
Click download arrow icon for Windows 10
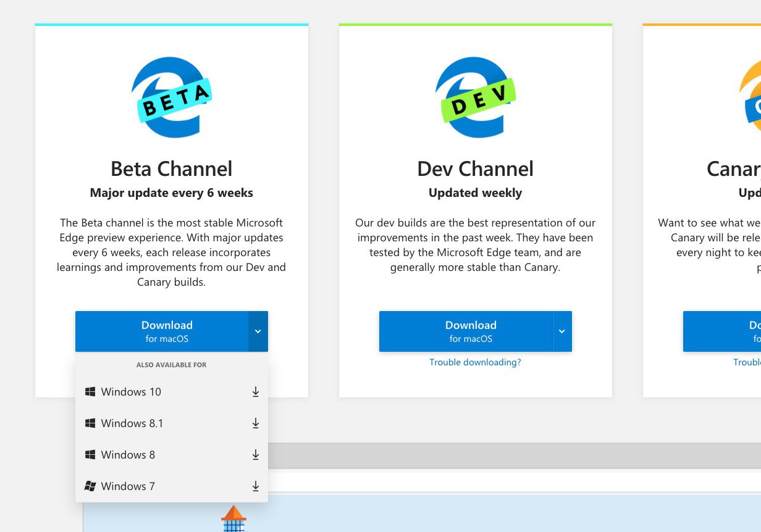256,392
